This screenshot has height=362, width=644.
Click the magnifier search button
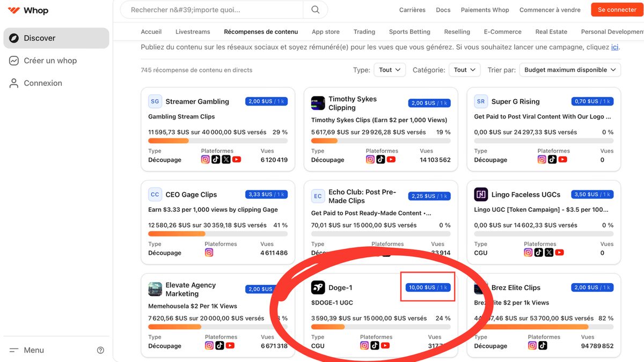(x=315, y=10)
